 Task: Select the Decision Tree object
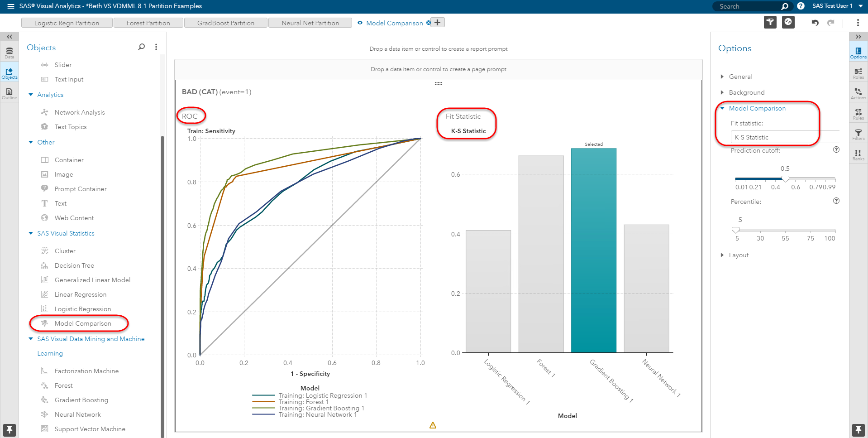coord(74,265)
